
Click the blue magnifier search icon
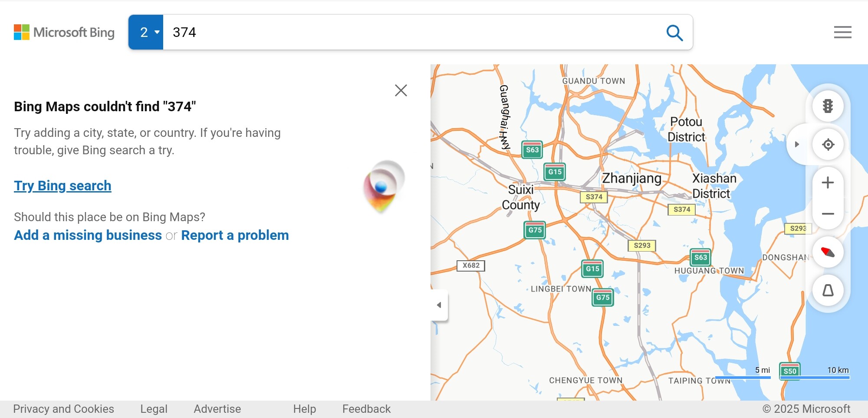(674, 33)
